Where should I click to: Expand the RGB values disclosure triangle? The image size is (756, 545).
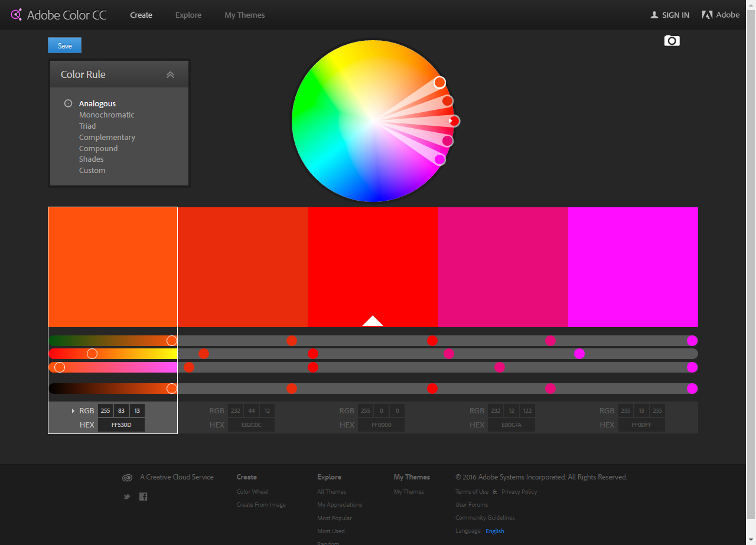pos(73,410)
